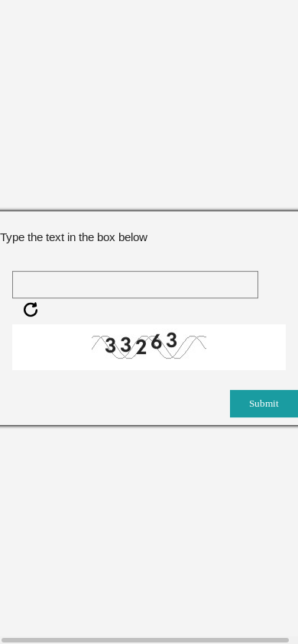The image size is (298, 644).
Task: Generate a new captcha code
Action: [x=31, y=310]
